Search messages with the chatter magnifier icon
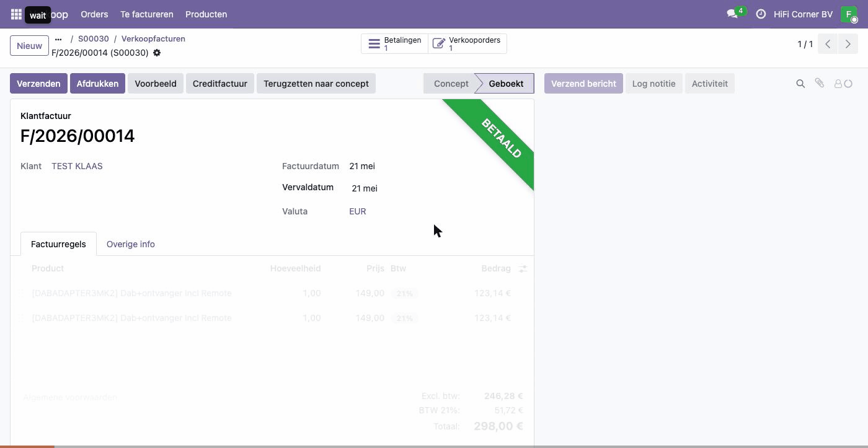 click(800, 84)
